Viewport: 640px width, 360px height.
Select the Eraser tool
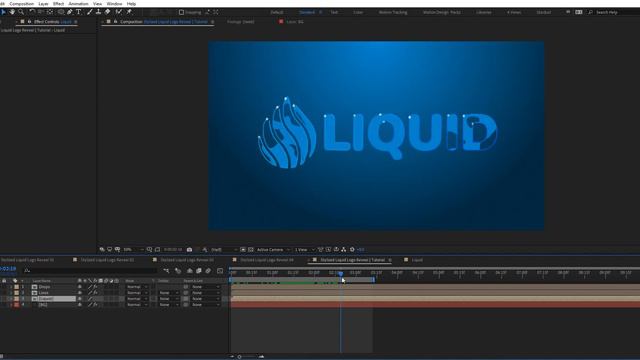[x=107, y=12]
